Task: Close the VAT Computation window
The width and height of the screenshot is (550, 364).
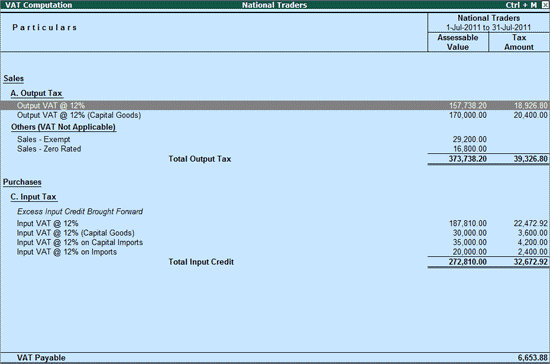Action: tap(545, 5)
